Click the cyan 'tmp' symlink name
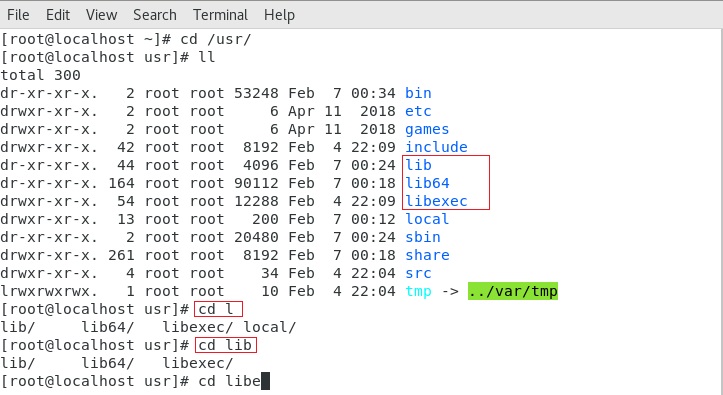 coord(418,291)
